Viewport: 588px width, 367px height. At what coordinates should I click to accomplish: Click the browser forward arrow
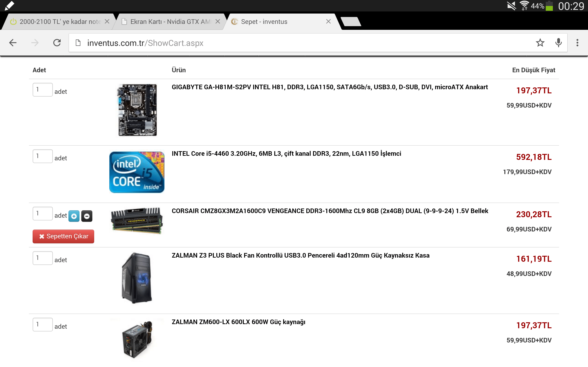[x=35, y=43]
